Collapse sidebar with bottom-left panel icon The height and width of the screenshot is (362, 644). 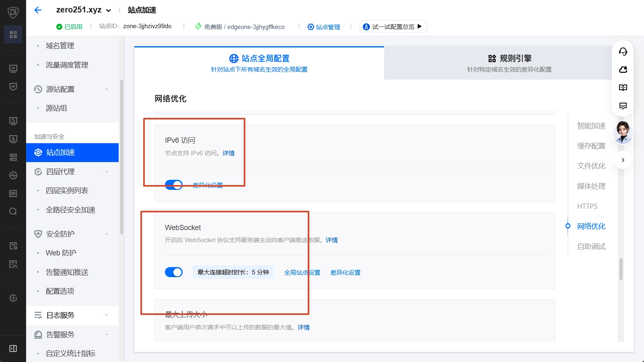[13, 348]
